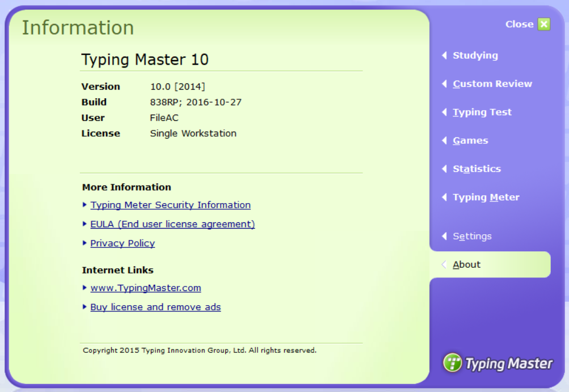
Task: Click the Internet Links heading
Action: click(118, 271)
